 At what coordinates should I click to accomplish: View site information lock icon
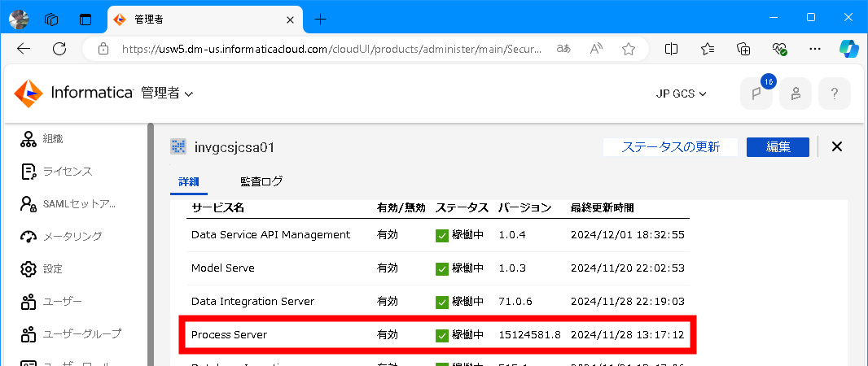click(103, 49)
